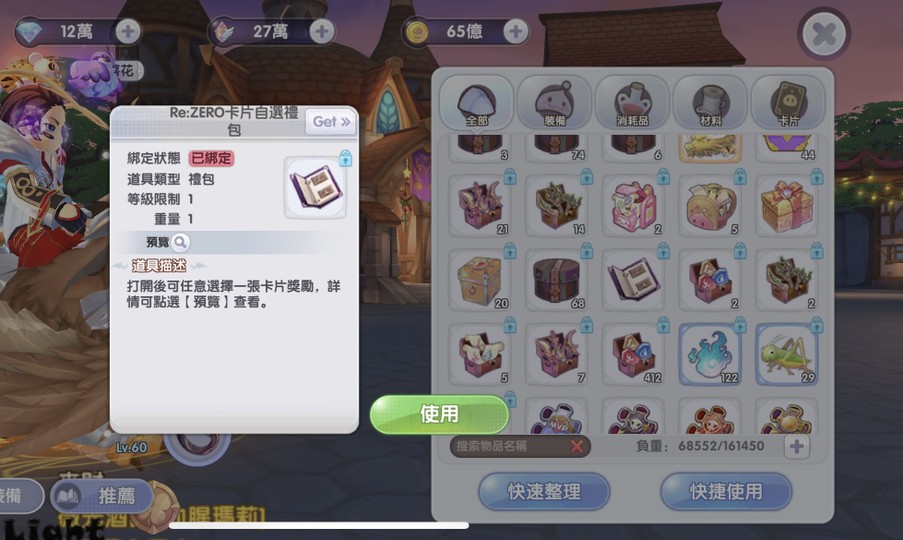This screenshot has width=903, height=540.
Task: Select the blue flame item with 122
Action: pyautogui.click(x=710, y=354)
